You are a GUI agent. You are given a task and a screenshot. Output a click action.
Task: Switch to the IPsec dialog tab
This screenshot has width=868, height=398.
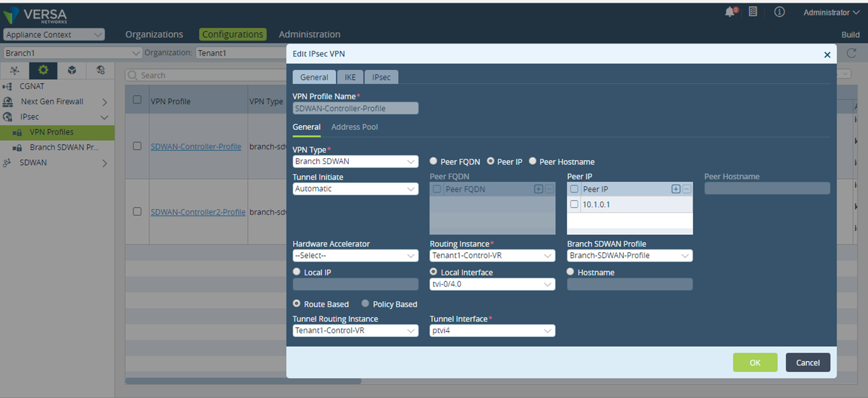[381, 77]
